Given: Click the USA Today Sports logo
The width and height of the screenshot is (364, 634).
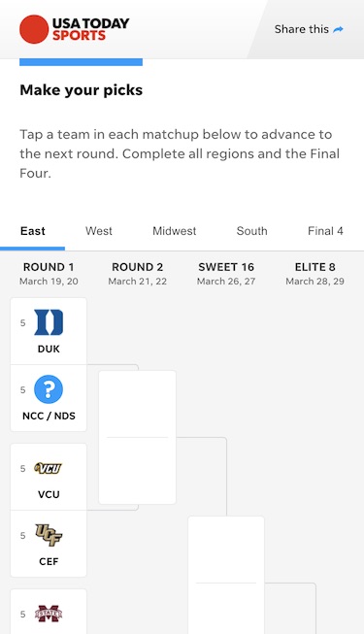Looking at the screenshot, I should click(75, 29).
